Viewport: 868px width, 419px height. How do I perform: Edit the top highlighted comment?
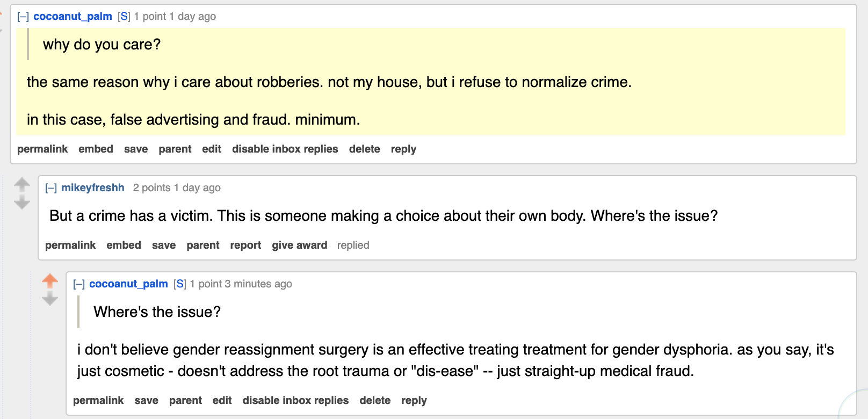[x=212, y=149]
